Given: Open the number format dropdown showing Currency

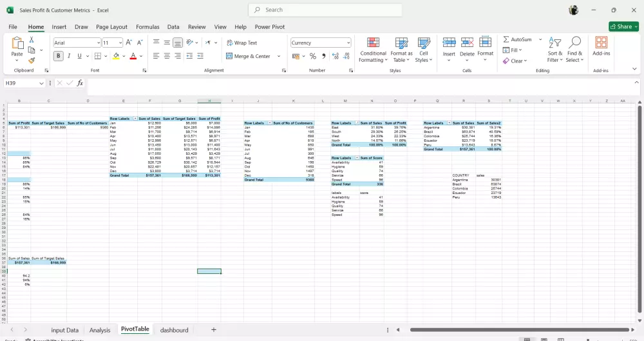Looking at the screenshot, I should tap(348, 43).
